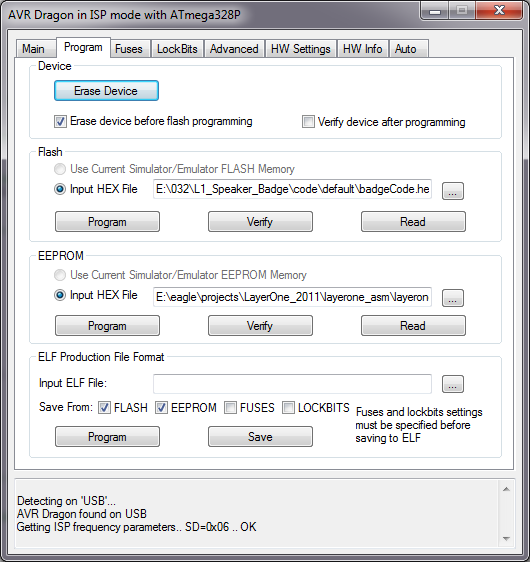Verify the Flash memory
The image size is (530, 562).
pos(260,222)
